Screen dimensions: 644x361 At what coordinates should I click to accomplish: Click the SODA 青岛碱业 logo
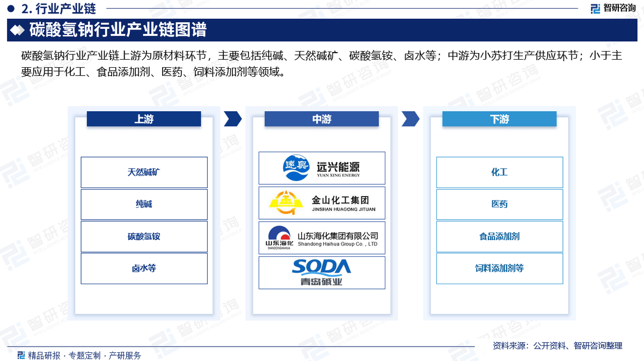coord(321,272)
